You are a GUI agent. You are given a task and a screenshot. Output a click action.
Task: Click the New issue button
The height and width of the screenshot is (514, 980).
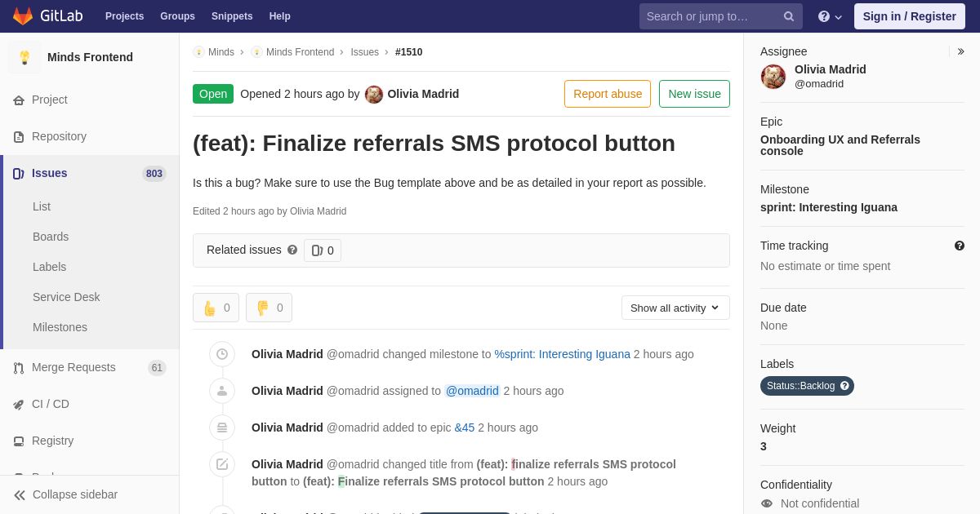click(x=694, y=94)
